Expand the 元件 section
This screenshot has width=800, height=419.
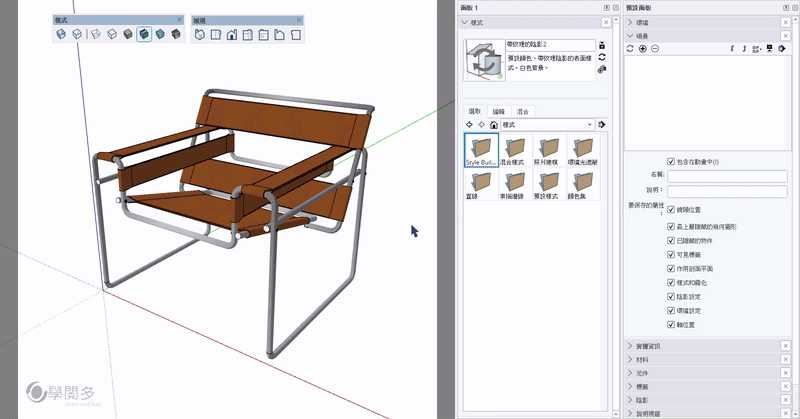pyautogui.click(x=630, y=373)
